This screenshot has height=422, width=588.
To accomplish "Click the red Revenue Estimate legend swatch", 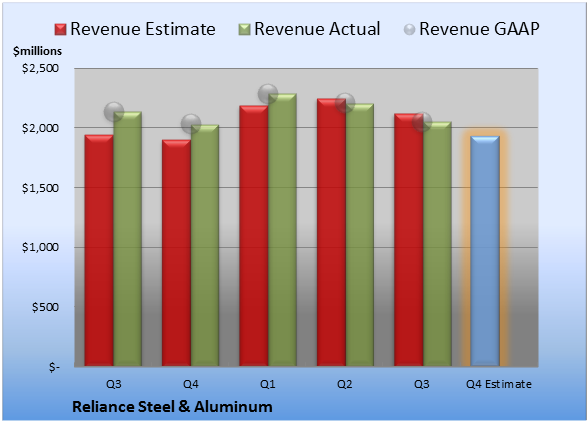I will [60, 30].
